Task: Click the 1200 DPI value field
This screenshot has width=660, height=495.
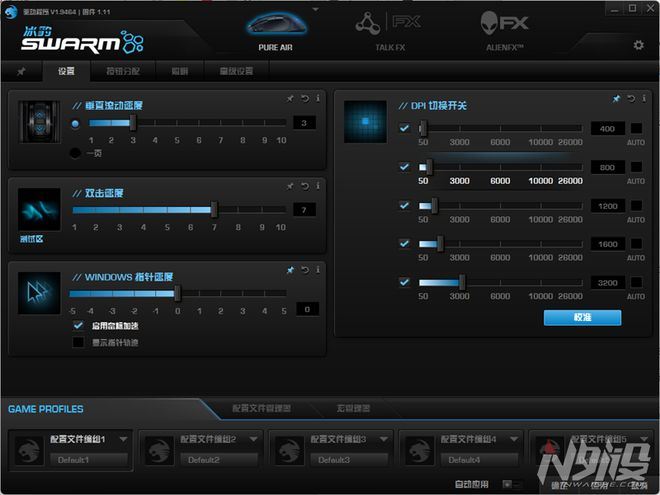Action: (607, 206)
